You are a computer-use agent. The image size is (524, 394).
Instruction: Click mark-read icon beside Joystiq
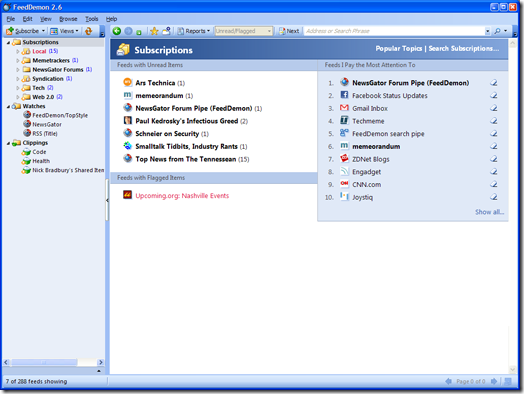pyautogui.click(x=494, y=197)
